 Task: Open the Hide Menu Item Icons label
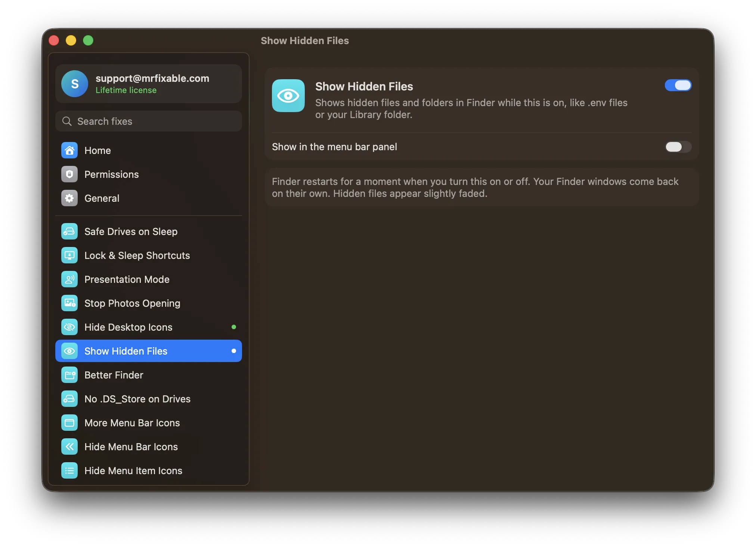click(x=133, y=471)
